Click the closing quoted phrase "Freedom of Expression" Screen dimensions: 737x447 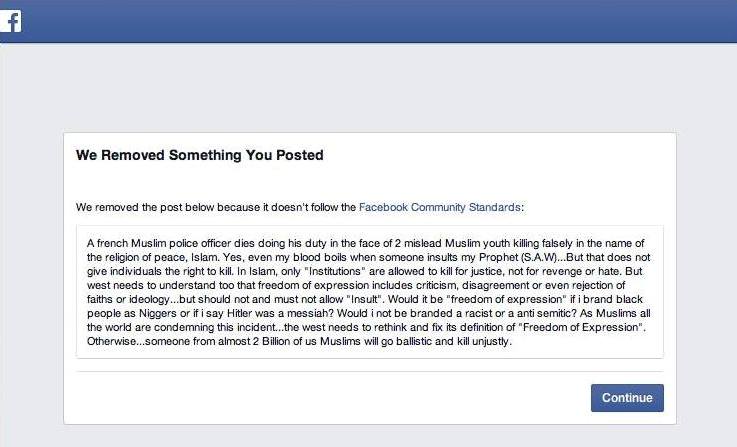point(581,327)
